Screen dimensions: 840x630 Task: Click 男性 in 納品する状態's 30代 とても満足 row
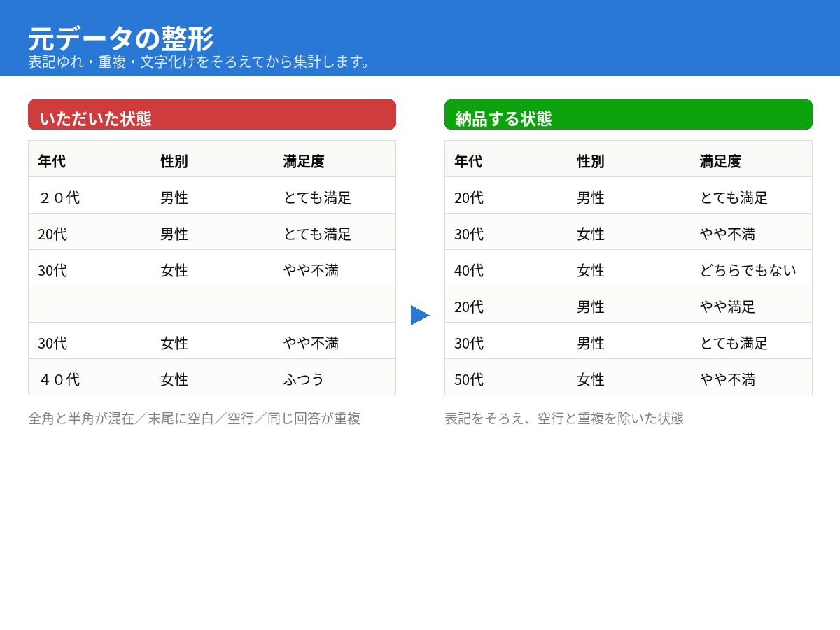pos(591,343)
